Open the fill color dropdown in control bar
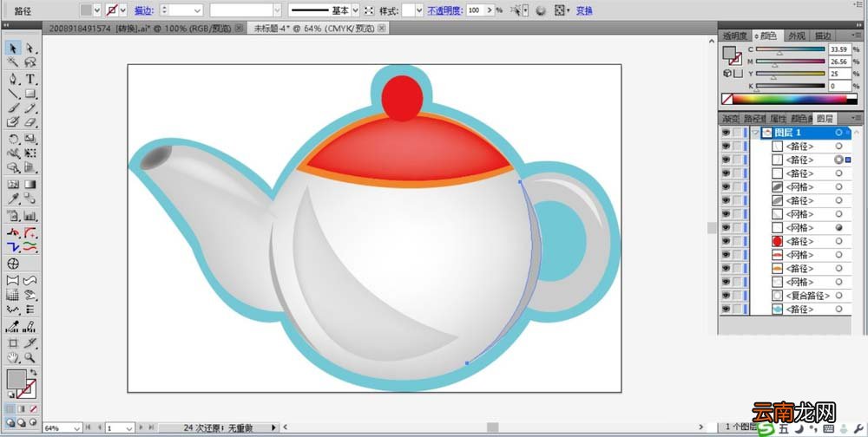868x437 pixels. coord(97,10)
